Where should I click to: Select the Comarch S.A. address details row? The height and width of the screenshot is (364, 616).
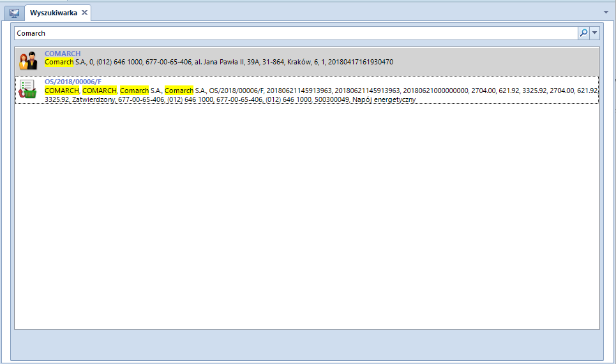(219, 62)
